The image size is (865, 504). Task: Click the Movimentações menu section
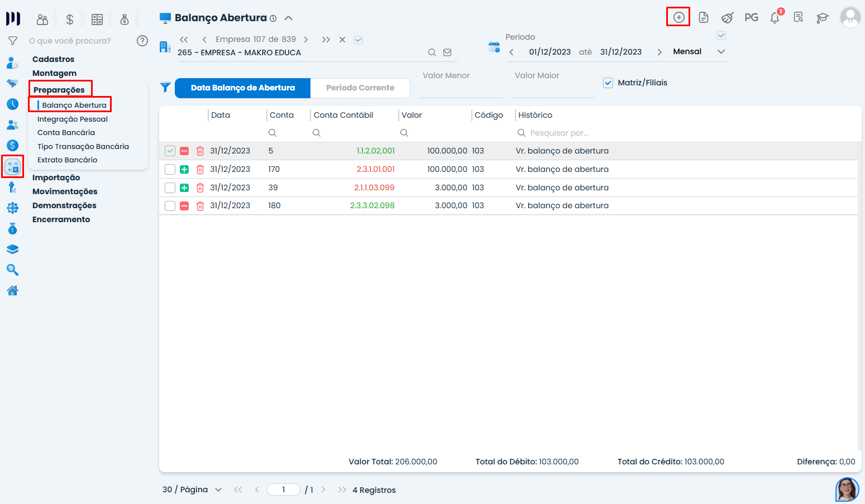(65, 191)
